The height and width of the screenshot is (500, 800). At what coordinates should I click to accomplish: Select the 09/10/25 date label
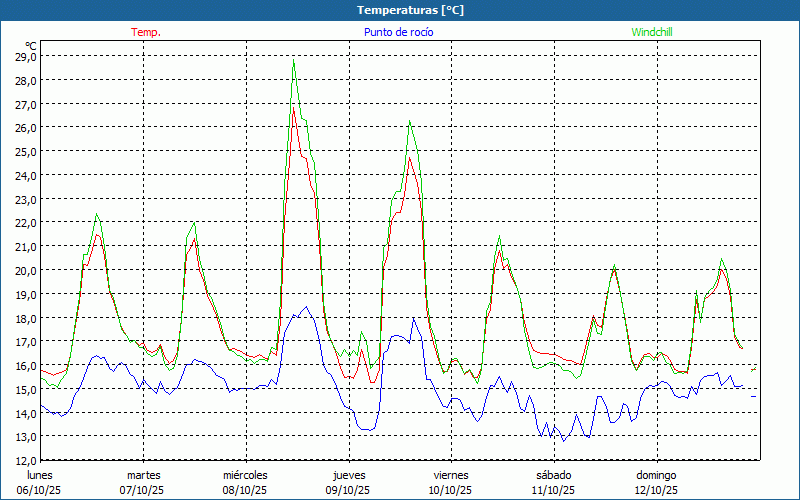(x=348, y=490)
